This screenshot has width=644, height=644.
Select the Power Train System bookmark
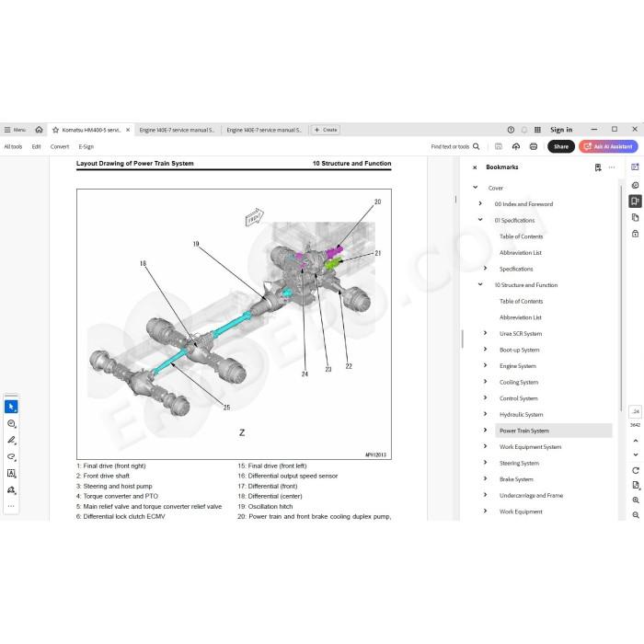[x=553, y=431]
